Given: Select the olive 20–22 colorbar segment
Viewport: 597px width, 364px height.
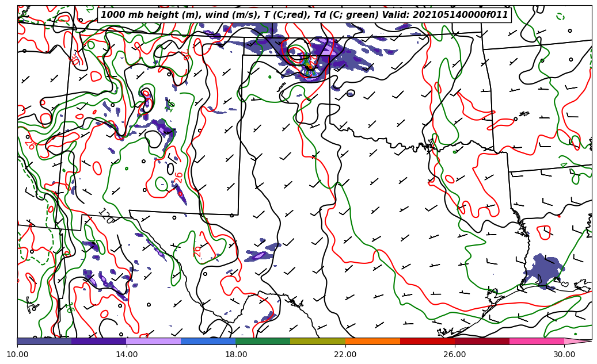Looking at the screenshot, I should [x=318, y=341].
